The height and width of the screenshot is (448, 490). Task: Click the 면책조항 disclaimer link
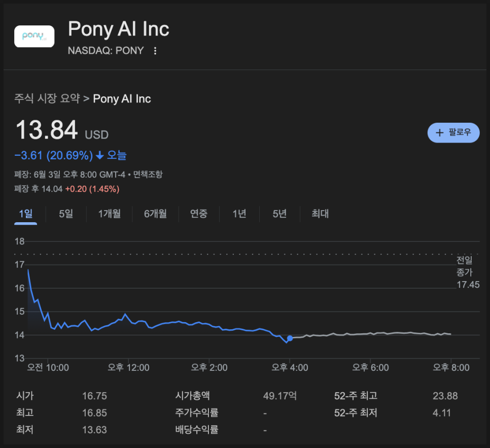coord(148,174)
